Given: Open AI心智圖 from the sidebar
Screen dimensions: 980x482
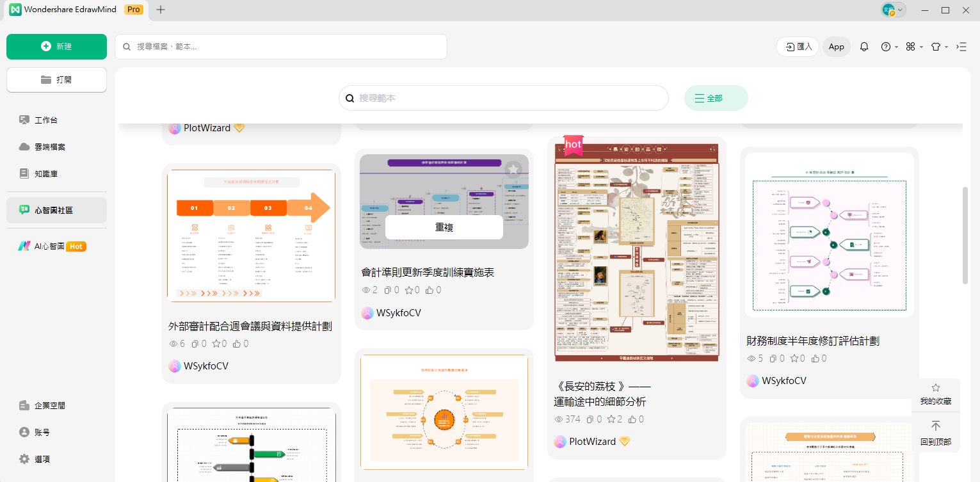Looking at the screenshot, I should click(51, 246).
